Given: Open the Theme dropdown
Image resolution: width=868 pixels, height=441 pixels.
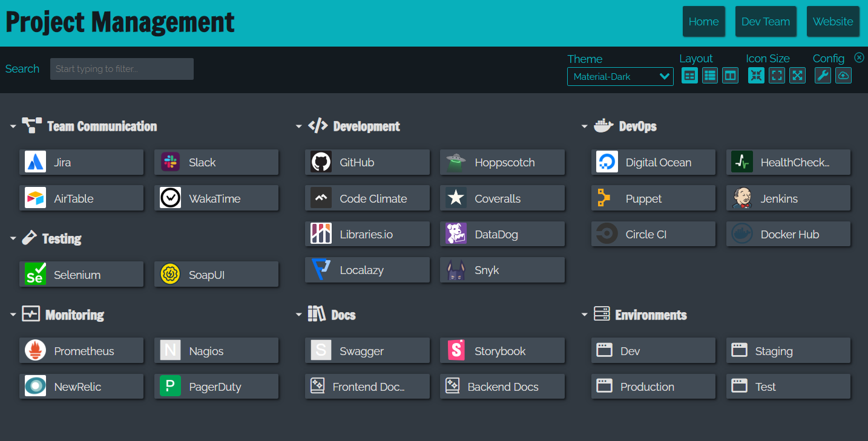Looking at the screenshot, I should coord(620,77).
